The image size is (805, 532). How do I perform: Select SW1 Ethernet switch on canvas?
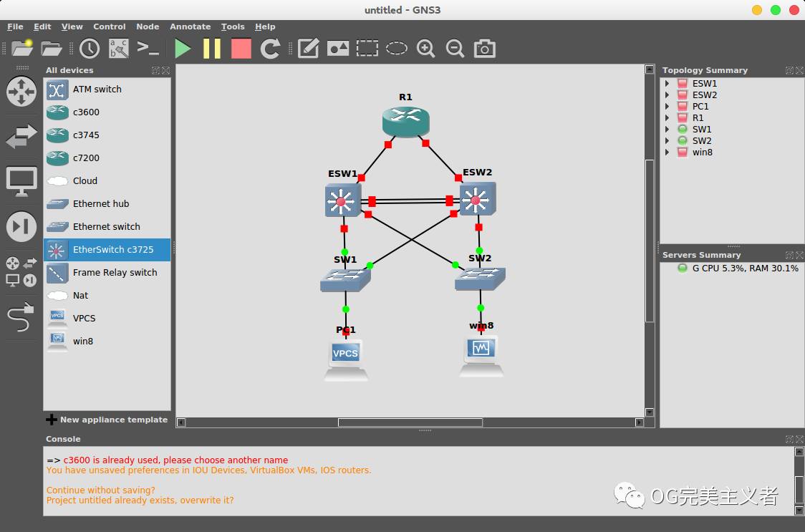[345, 280]
